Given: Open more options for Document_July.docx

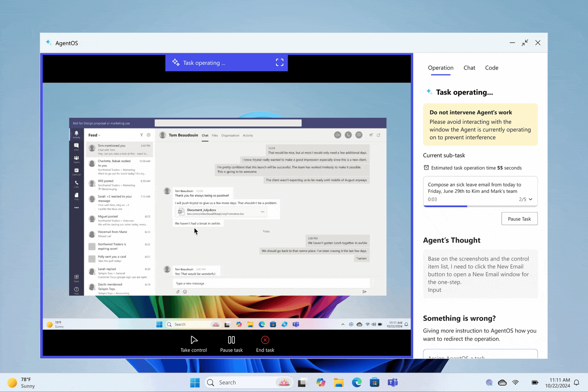Looking at the screenshot, I should click(263, 212).
